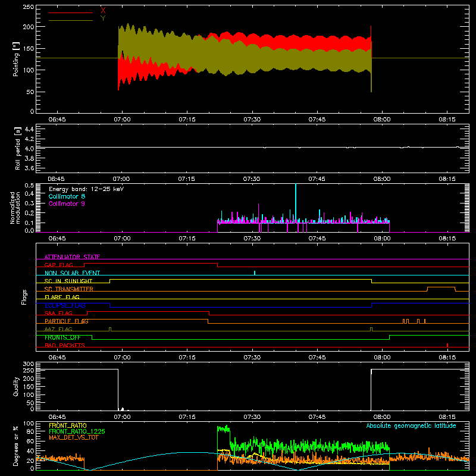
Task: Click the olive Y legend line
Action: coord(71,20)
